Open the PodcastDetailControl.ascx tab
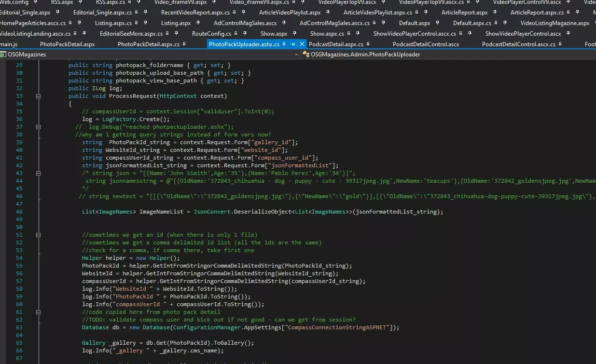Screen dimensions: 596x364 tap(426, 44)
